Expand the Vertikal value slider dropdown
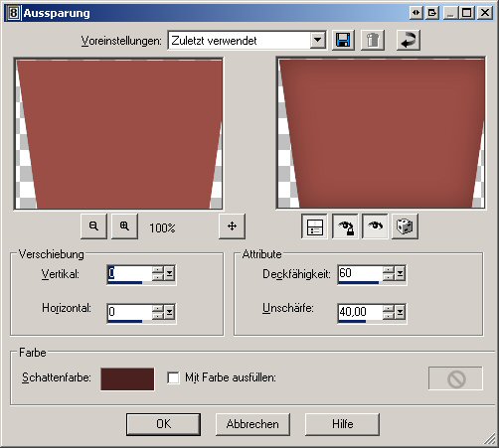The width and height of the screenshot is (499, 448). click(170, 273)
